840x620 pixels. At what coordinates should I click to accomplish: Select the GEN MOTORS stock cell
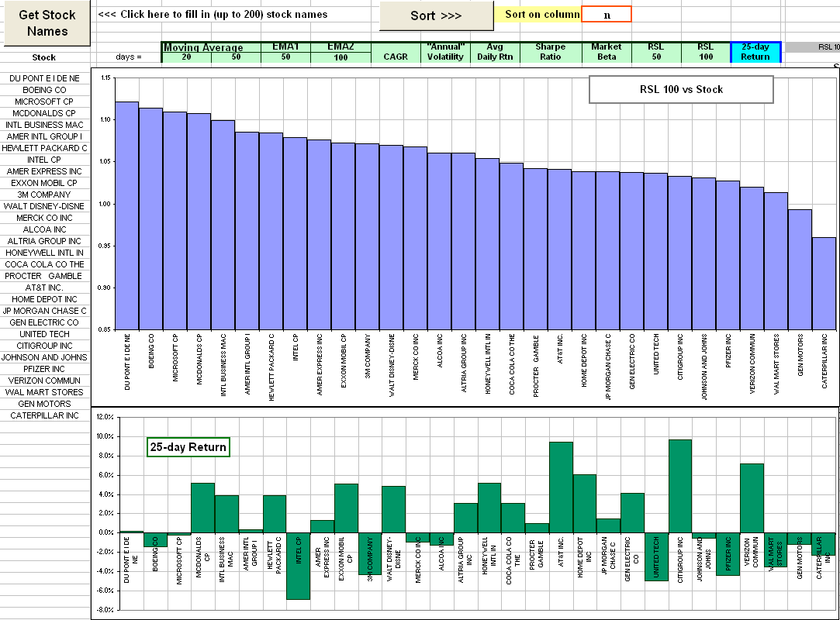coord(44,405)
